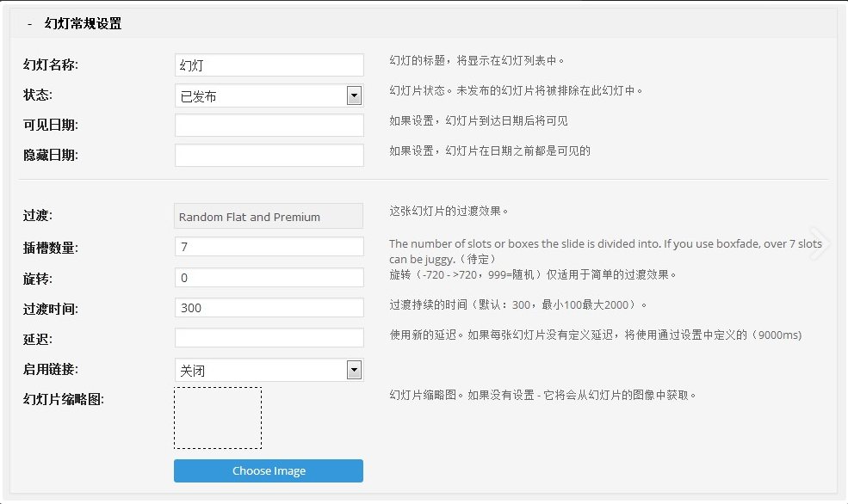Select the 关闭 link option combo box

click(269, 370)
